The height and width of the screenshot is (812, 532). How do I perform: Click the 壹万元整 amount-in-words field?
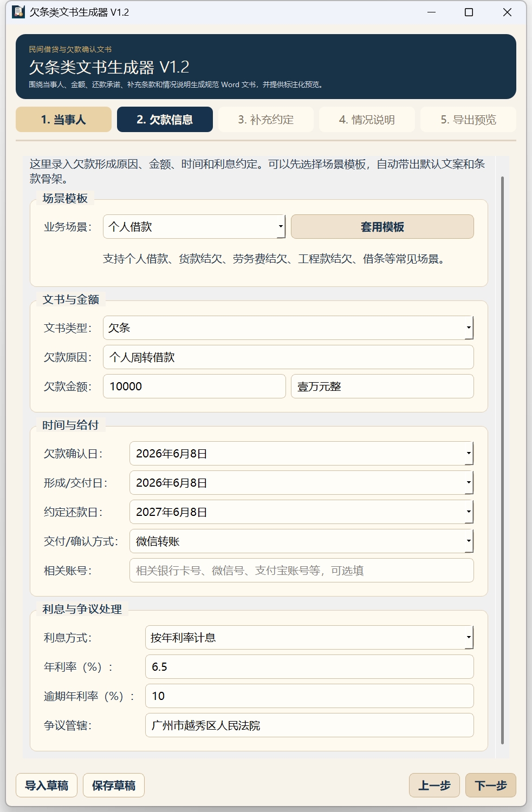pyautogui.click(x=382, y=387)
